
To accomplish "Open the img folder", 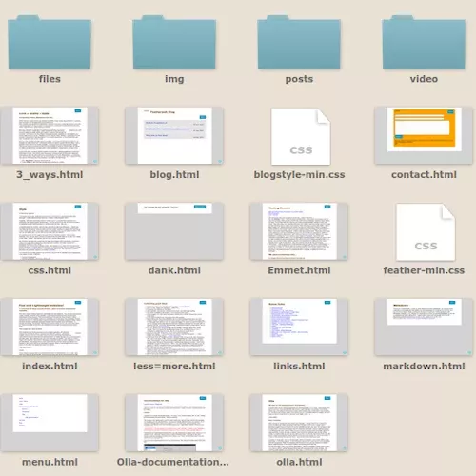I will pos(174,42).
